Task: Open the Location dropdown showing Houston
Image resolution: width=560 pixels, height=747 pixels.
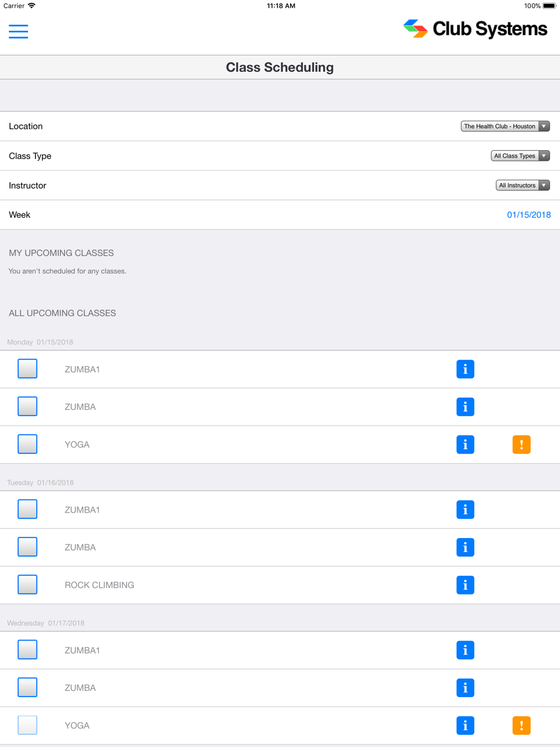Action: [505, 127]
